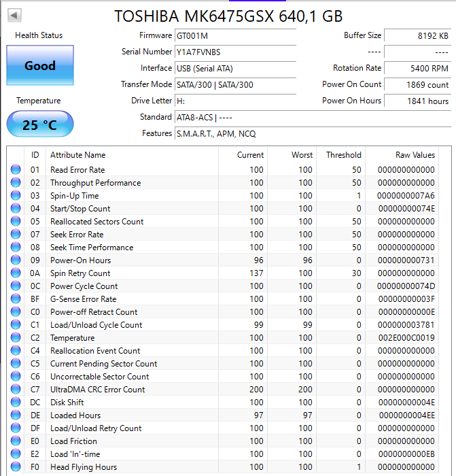This screenshot has width=456, height=476.
Task: Click the status orb for G-Sense Error Rate
Action: pyautogui.click(x=16, y=299)
